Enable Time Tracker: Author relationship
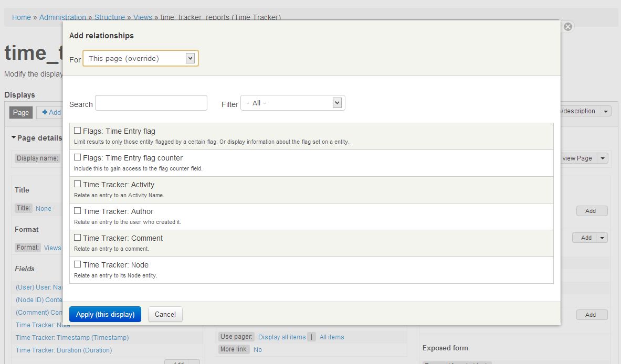The height and width of the screenshot is (364, 621). coord(78,211)
